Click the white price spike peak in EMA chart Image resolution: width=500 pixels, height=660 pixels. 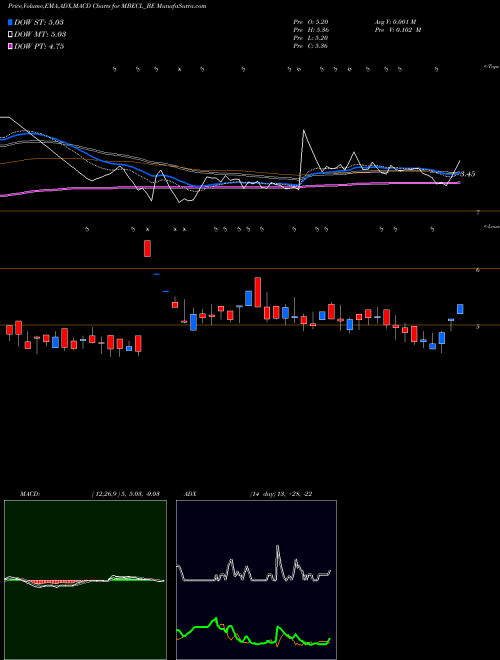(304, 130)
